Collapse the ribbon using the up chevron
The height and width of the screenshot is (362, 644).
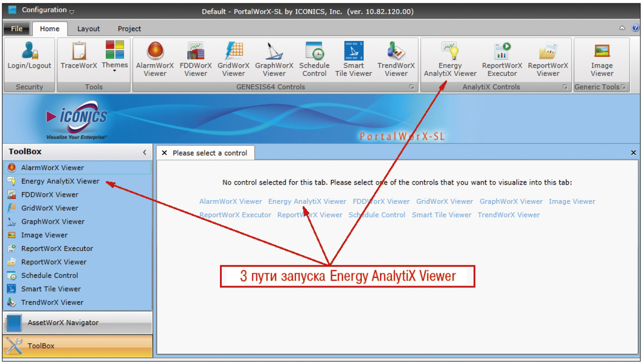622,28
